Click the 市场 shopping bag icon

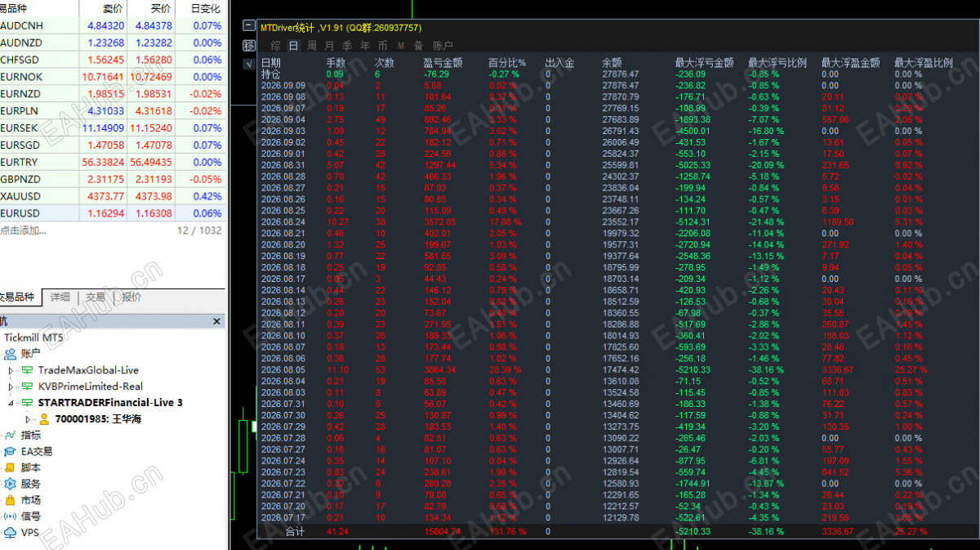(x=11, y=500)
